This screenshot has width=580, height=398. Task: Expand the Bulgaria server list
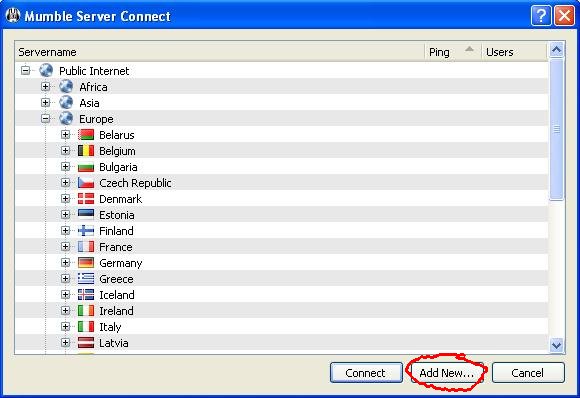pyautogui.click(x=65, y=166)
